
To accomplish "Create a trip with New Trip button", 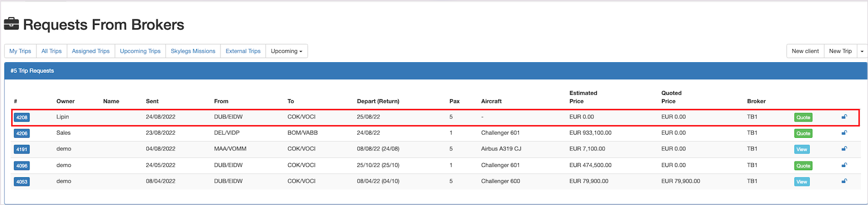I will click(840, 51).
